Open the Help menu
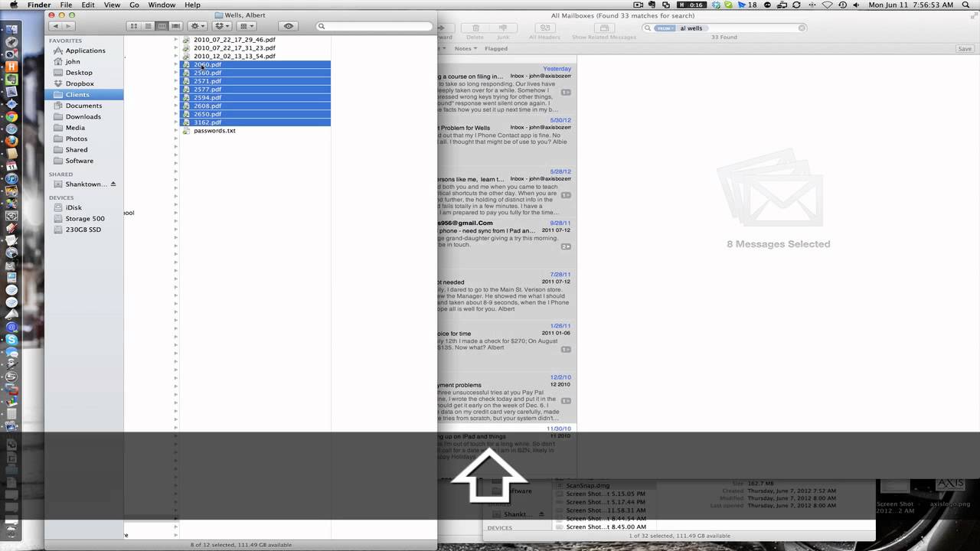The image size is (980, 551). point(192,5)
